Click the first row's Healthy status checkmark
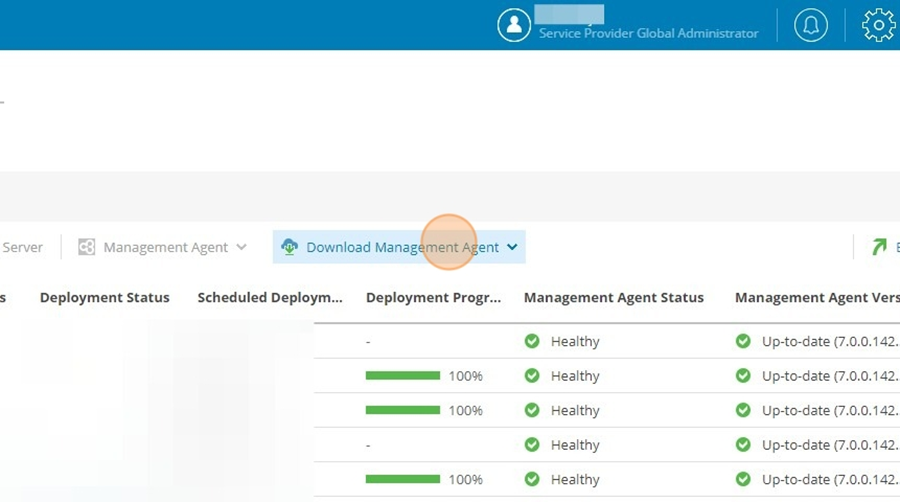The height and width of the screenshot is (502, 900). (x=532, y=341)
